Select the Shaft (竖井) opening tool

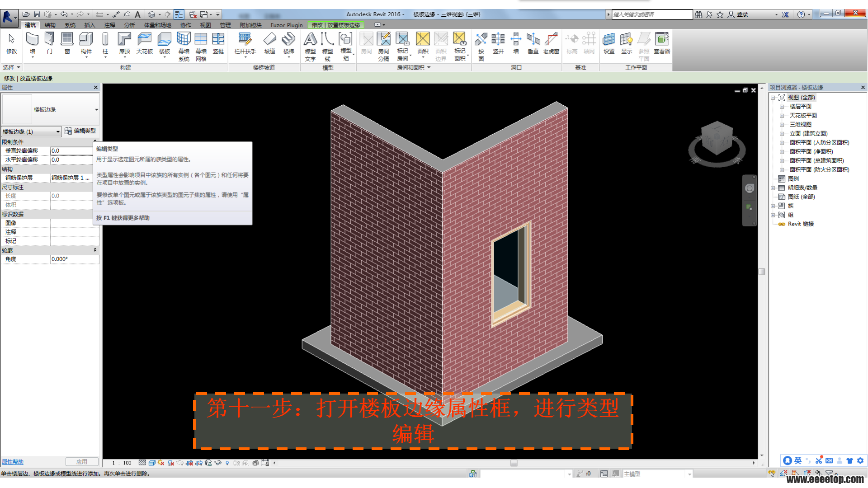click(x=498, y=43)
